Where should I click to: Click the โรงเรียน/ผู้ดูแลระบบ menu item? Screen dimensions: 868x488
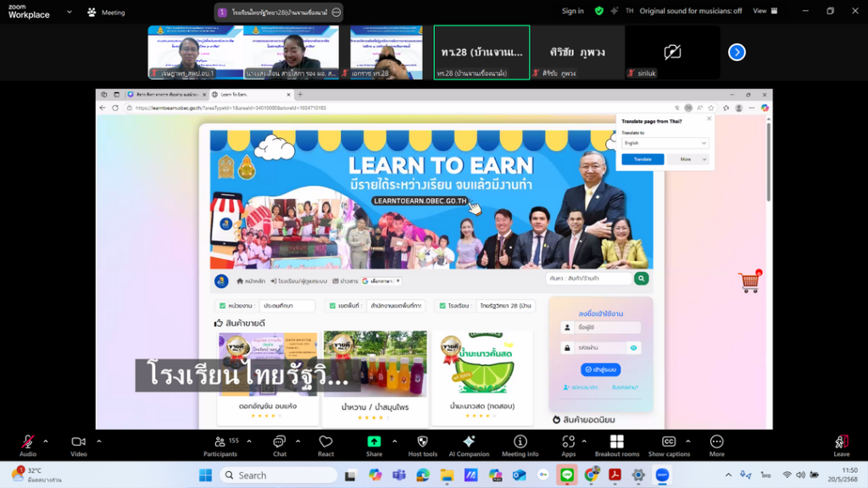pos(299,281)
